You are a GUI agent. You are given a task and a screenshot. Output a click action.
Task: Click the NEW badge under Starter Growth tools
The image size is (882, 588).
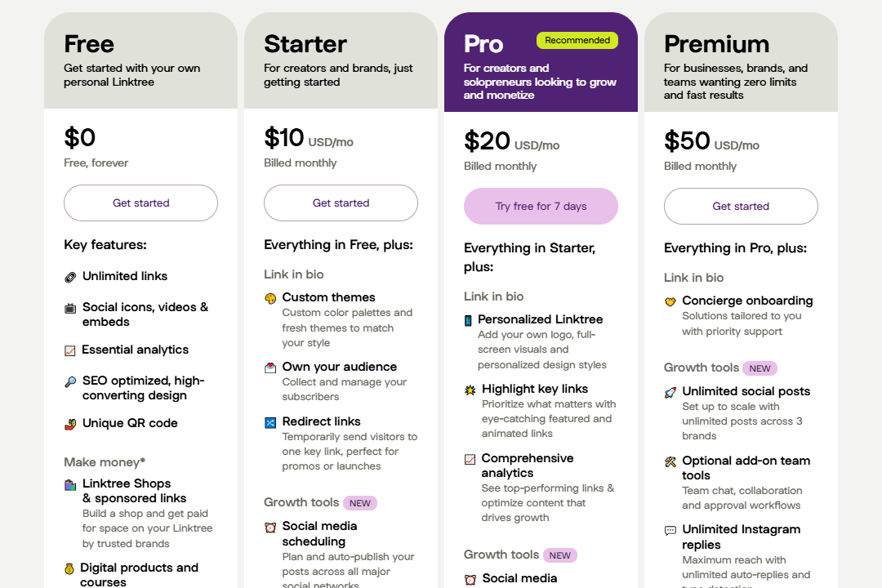point(360,503)
